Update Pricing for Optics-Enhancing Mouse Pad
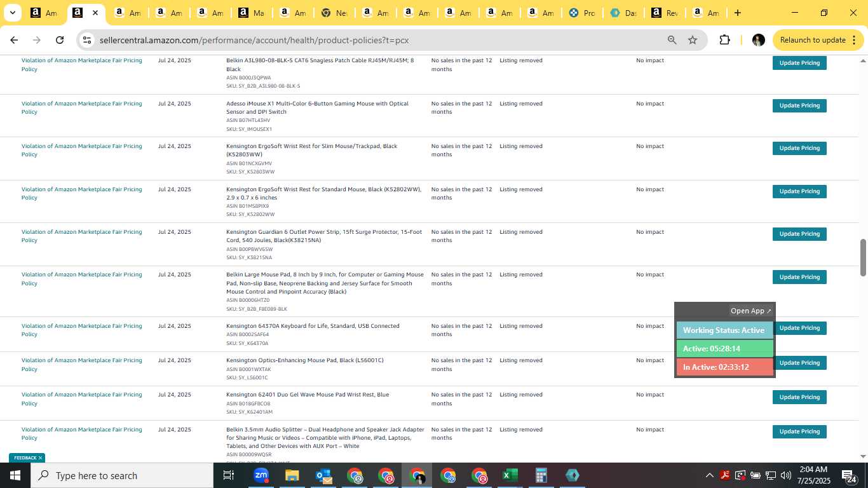 tap(799, 363)
